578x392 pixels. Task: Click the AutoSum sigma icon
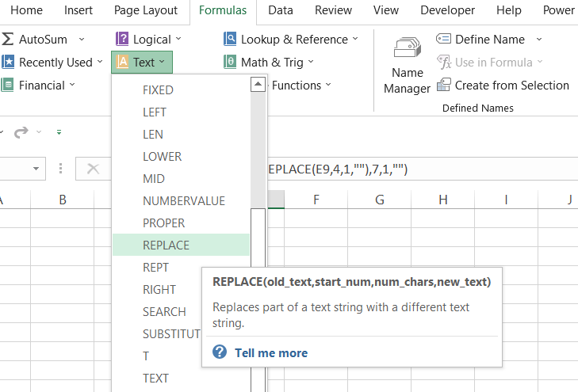click(8, 39)
